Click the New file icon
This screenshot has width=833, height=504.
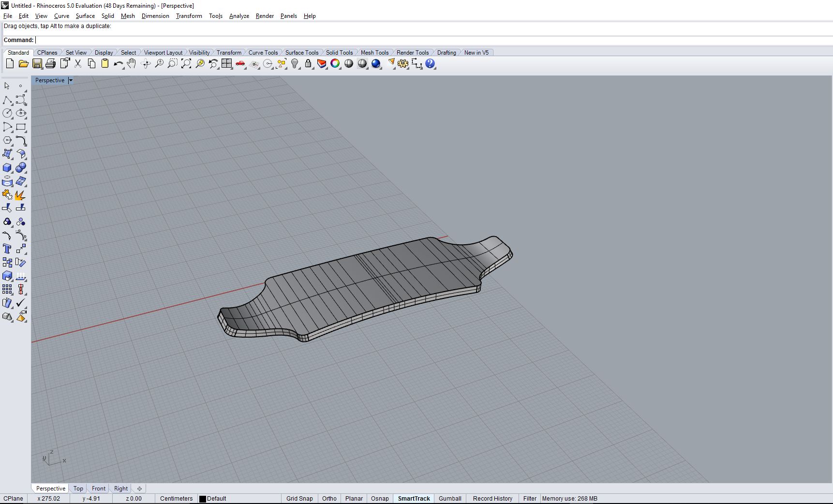pos(10,63)
